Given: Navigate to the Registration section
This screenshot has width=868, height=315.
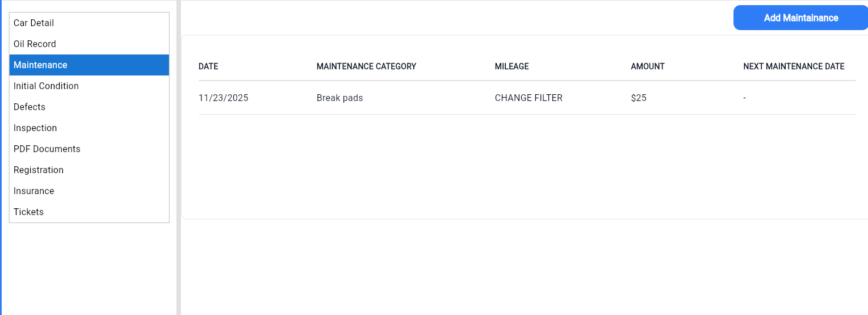Looking at the screenshot, I should click(39, 170).
